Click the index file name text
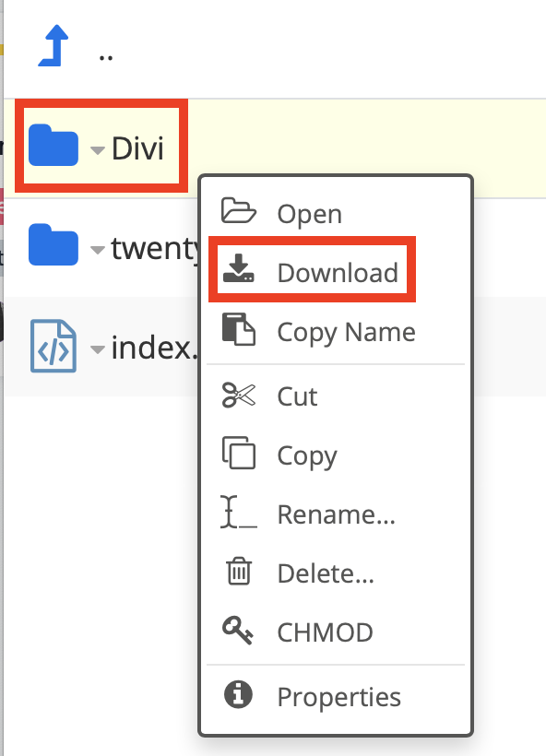 (155, 348)
